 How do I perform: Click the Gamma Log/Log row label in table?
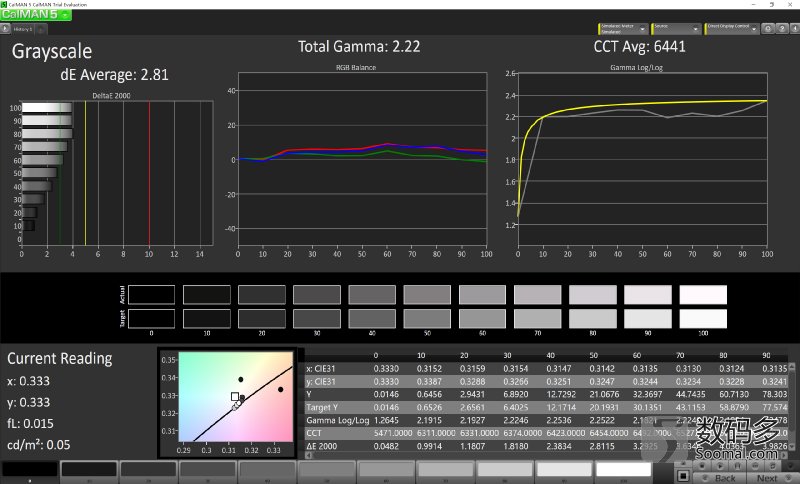[x=337, y=420]
